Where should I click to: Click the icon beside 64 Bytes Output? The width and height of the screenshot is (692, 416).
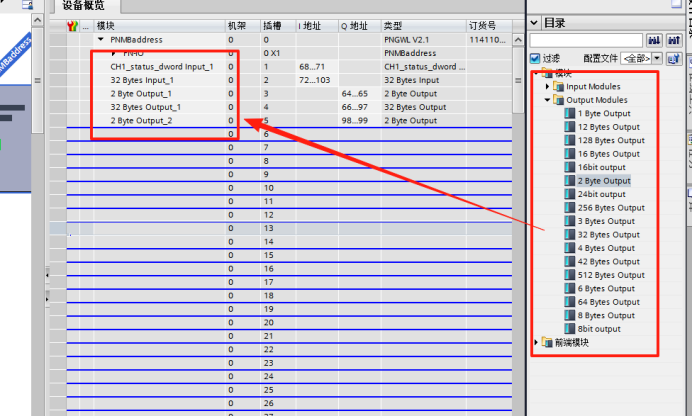coord(569,302)
